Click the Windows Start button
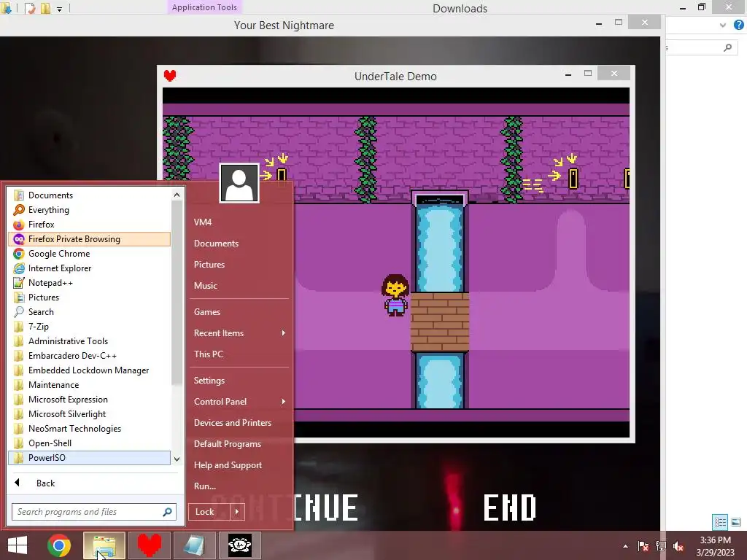The width and height of the screenshot is (747, 560). point(18,545)
